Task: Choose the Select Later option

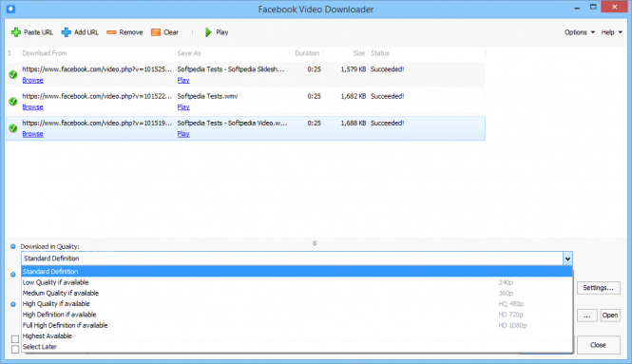Action: pos(297,347)
